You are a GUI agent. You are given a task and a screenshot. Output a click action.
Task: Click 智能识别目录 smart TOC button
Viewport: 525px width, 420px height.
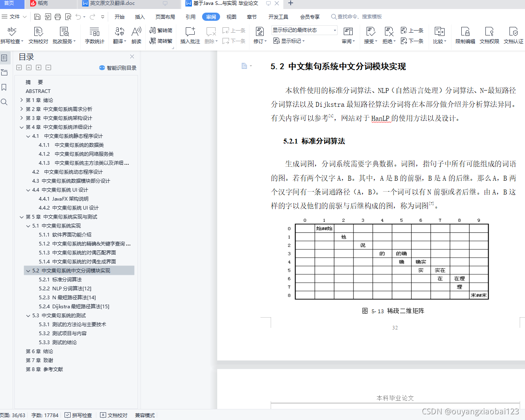(x=118, y=68)
